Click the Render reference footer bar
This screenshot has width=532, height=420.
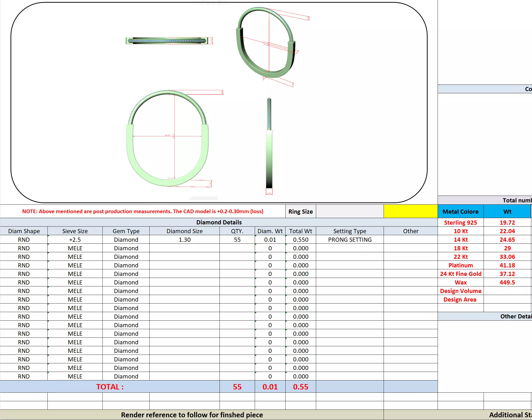click(x=192, y=415)
